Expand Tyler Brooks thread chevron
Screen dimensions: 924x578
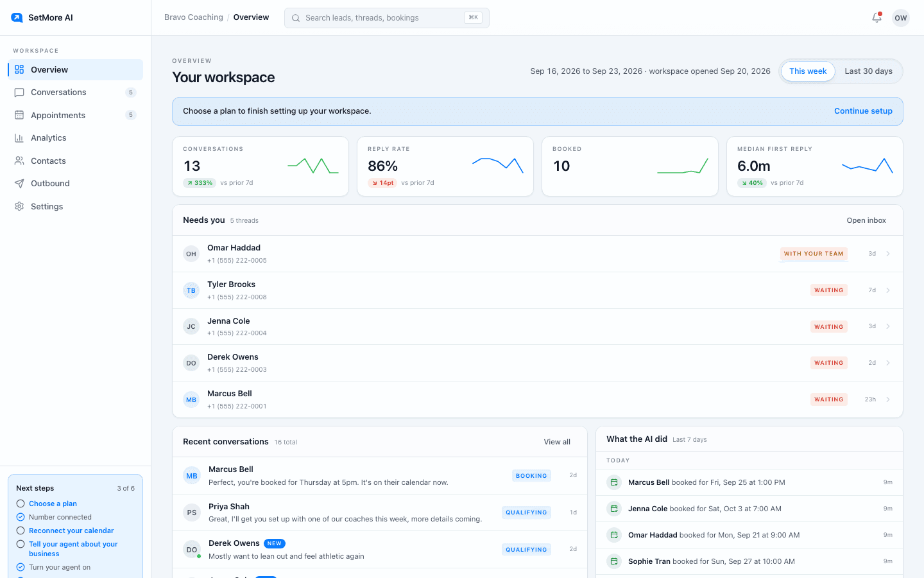[888, 290]
